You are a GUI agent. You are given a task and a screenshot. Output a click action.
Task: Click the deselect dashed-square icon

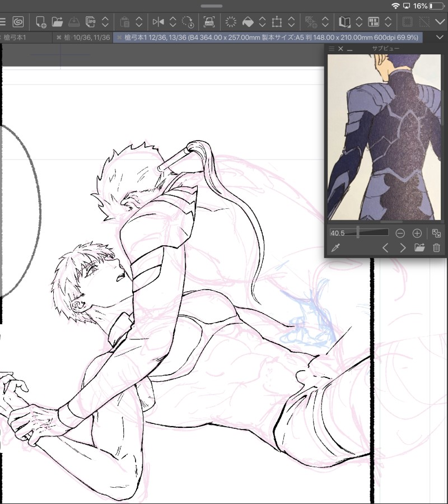(424, 22)
